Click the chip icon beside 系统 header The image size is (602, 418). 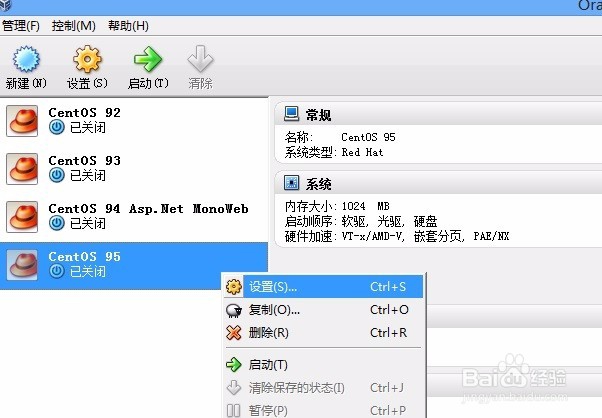[x=291, y=183]
